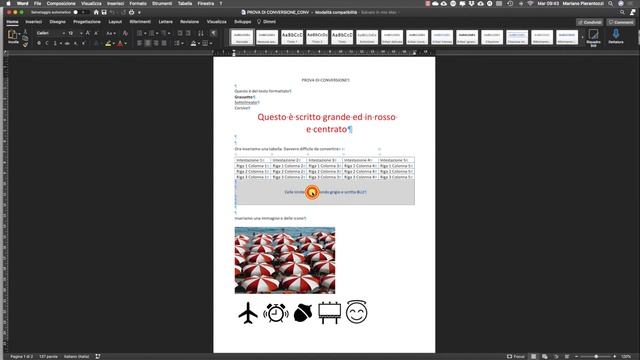
Task: Toggle bold formatting
Action: click(39, 43)
